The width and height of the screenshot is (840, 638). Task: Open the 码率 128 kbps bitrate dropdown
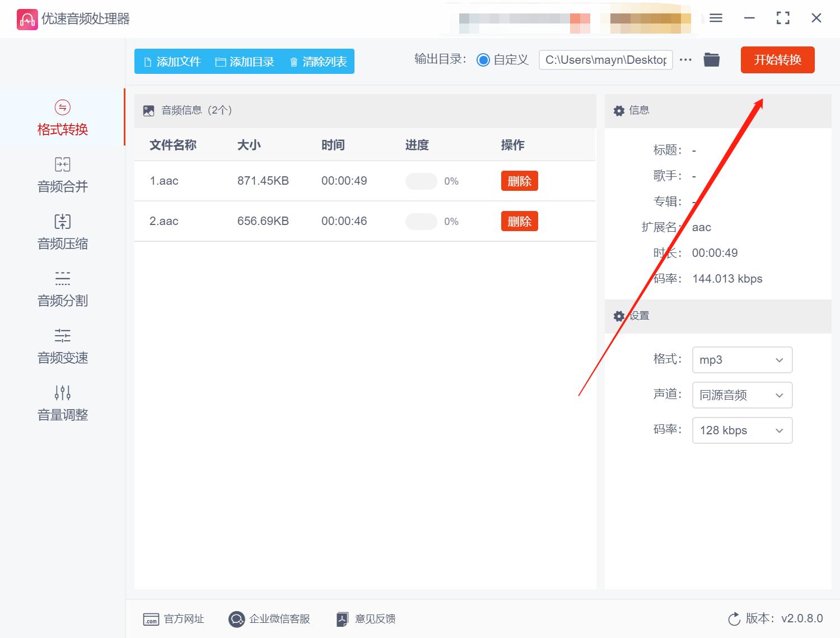(x=742, y=430)
